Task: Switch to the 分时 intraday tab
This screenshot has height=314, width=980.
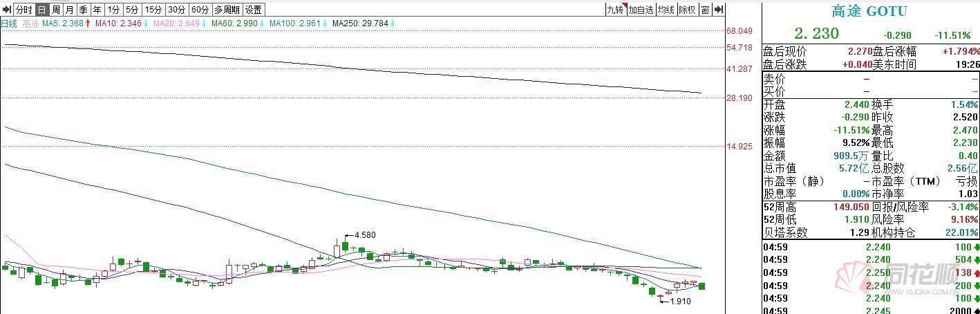Action: [x=23, y=10]
